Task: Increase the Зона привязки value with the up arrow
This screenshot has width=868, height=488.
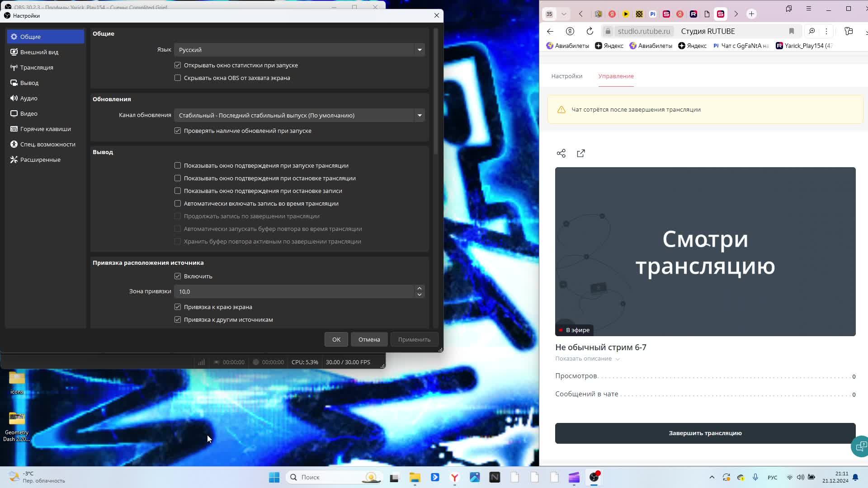Action: 420,288
